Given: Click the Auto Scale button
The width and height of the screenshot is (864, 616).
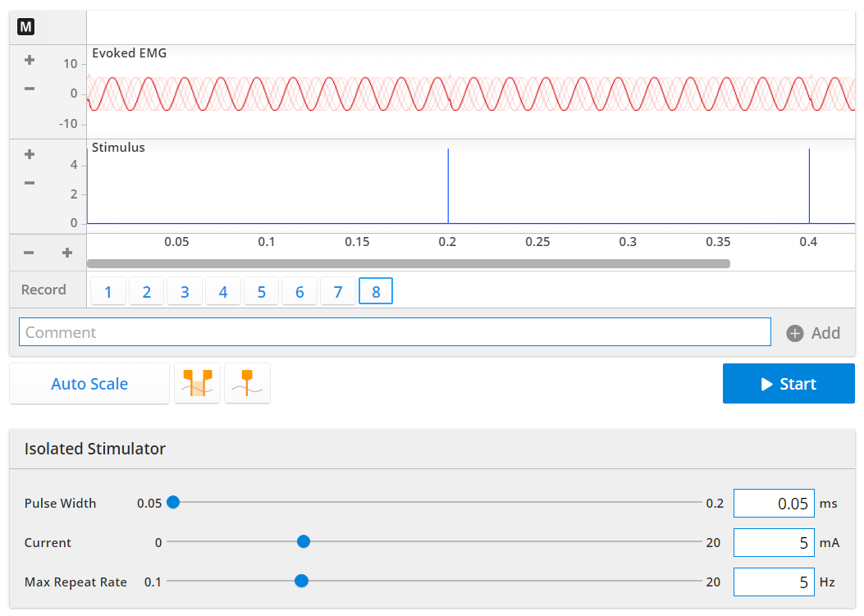Looking at the screenshot, I should click(x=89, y=383).
